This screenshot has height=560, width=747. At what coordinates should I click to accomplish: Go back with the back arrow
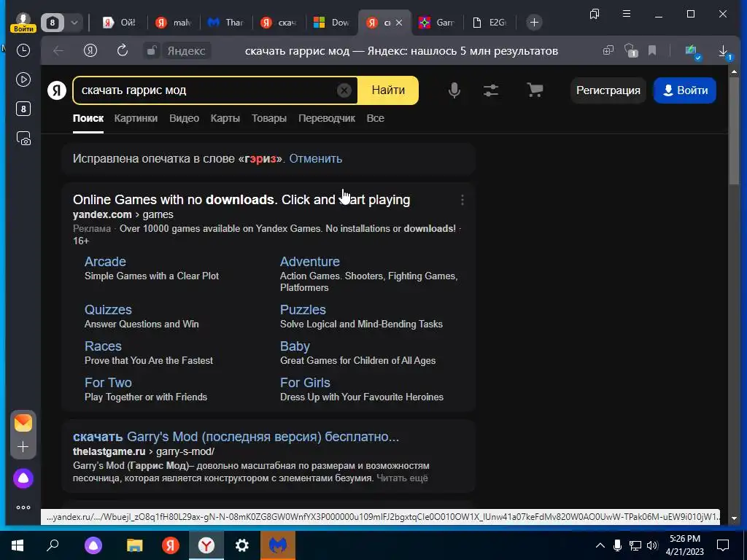coord(58,50)
